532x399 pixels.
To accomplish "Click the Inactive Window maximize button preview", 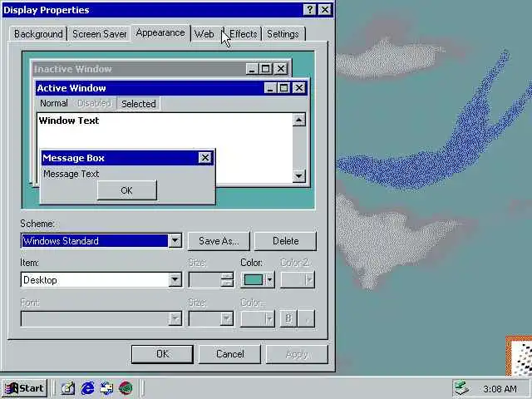I will (266, 69).
